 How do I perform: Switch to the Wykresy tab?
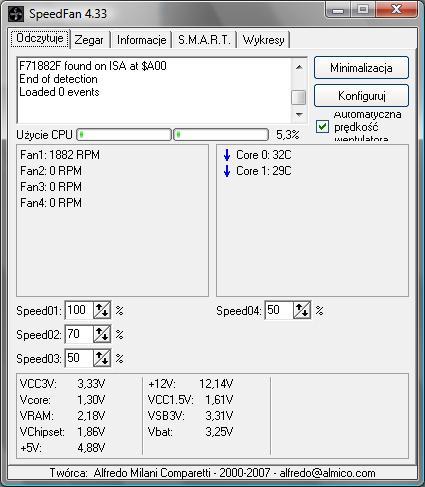click(x=263, y=40)
